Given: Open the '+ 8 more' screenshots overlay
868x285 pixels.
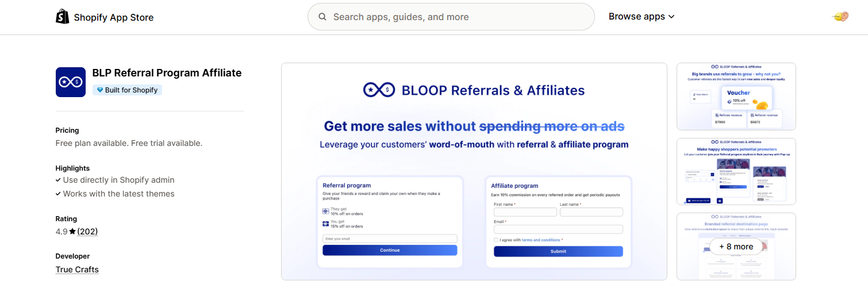Looking at the screenshot, I should [x=736, y=247].
